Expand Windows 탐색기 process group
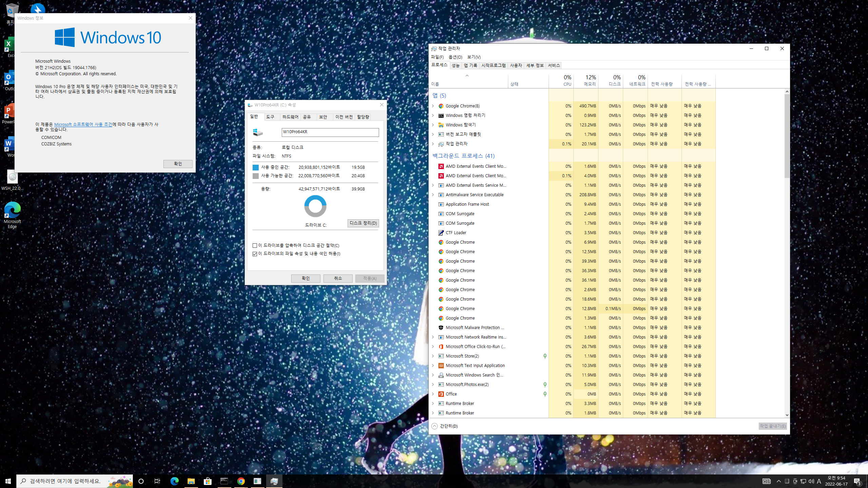 433,125
